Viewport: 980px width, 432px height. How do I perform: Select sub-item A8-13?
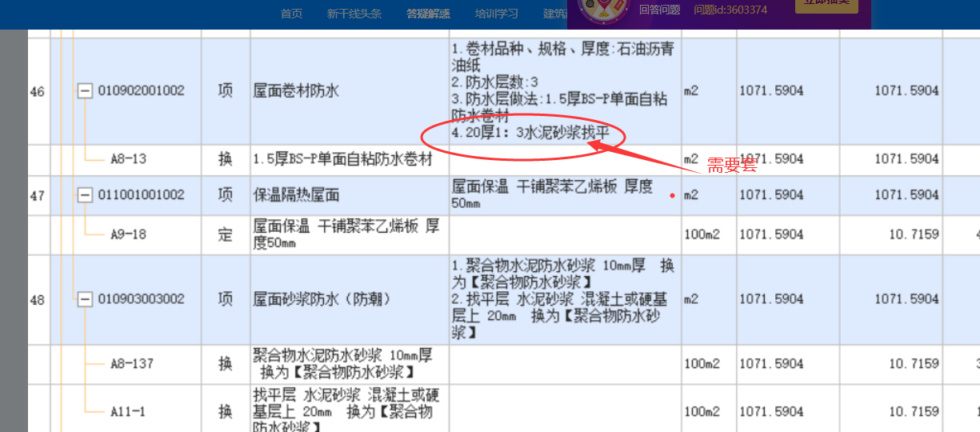[128, 158]
